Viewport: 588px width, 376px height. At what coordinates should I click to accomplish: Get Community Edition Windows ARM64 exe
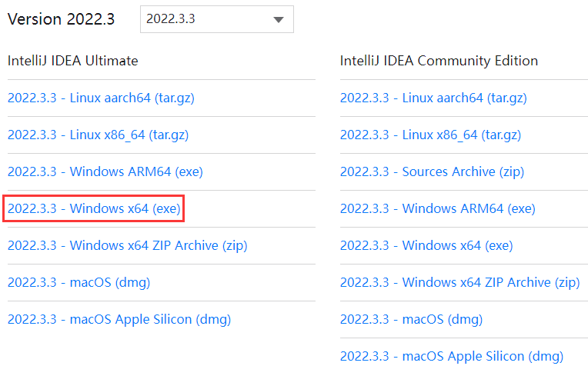coord(437,208)
